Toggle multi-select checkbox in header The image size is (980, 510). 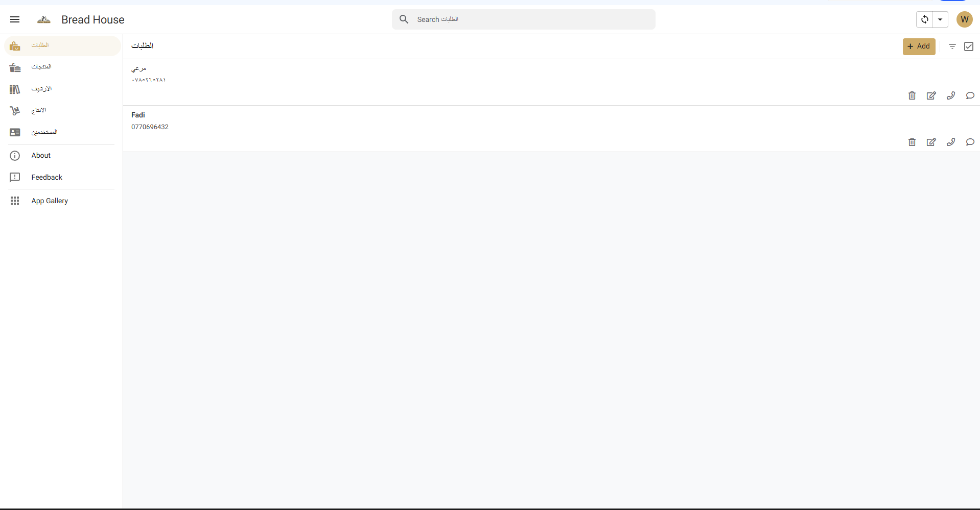(x=969, y=46)
